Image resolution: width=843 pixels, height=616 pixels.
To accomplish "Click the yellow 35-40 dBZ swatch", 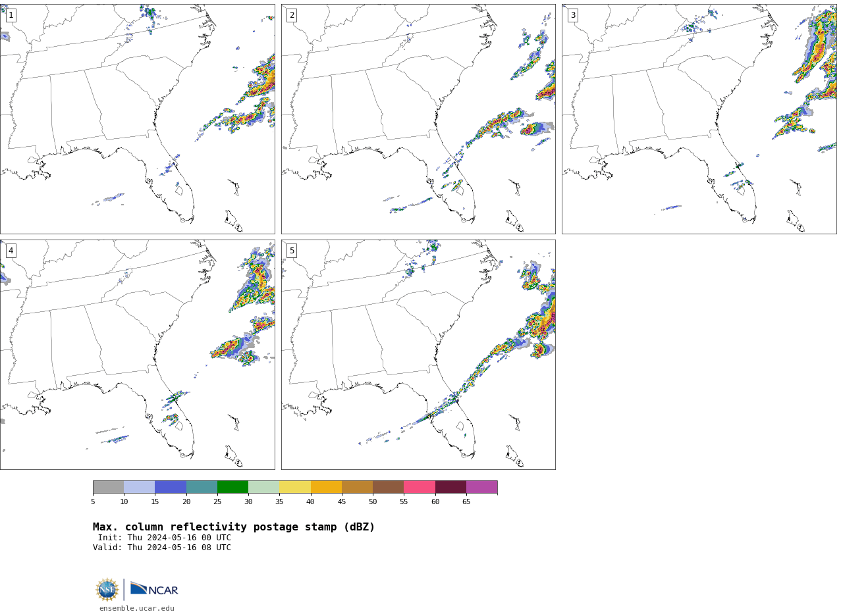I will point(295,487).
